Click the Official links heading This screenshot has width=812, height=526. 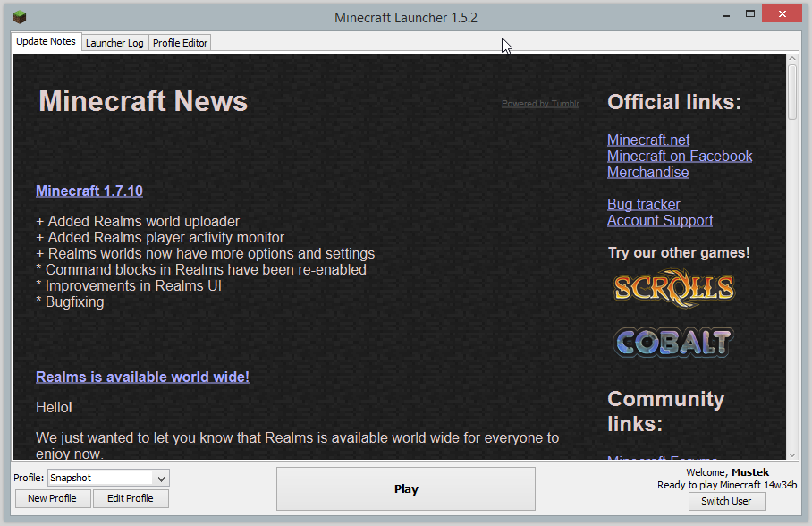click(x=674, y=102)
